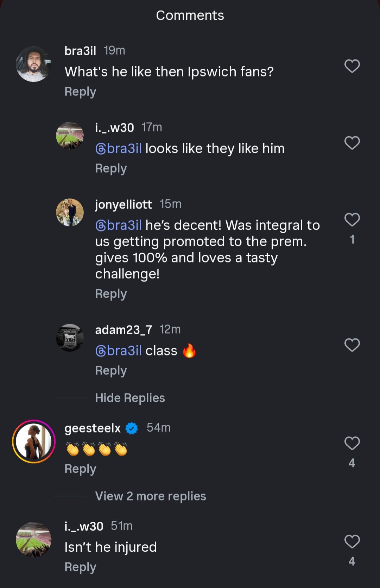Viewport: 380px width, 588px height.
Task: Reply to jonyelliott's promotion comment
Action: [111, 294]
